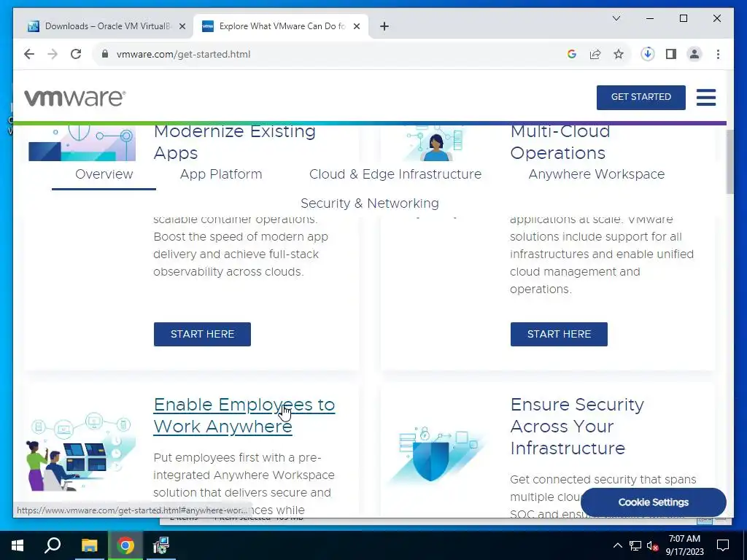Open a new browser tab
747x560 pixels.
pyautogui.click(x=384, y=26)
